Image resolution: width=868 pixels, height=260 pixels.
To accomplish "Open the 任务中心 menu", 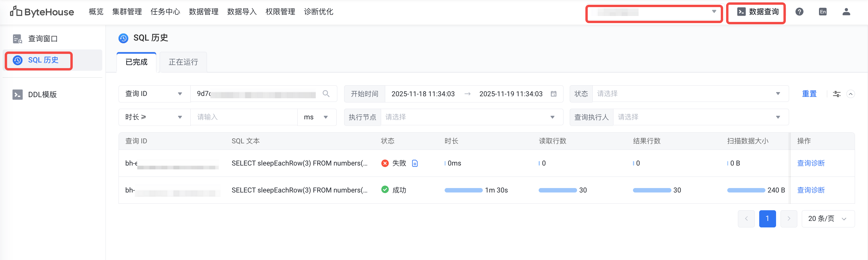I will [166, 12].
